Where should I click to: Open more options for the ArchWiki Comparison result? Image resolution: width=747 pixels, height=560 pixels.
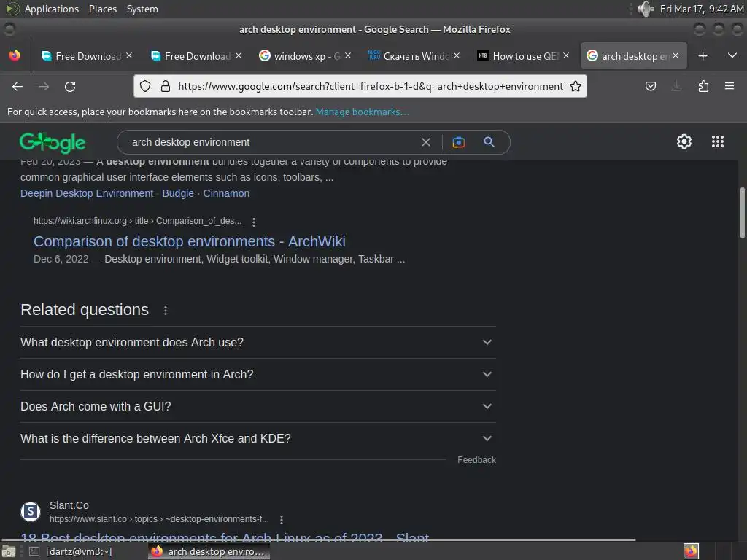tap(254, 222)
